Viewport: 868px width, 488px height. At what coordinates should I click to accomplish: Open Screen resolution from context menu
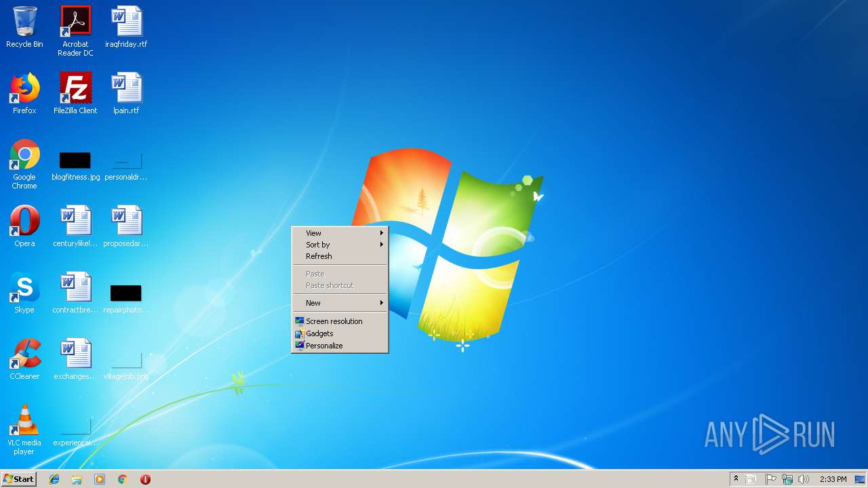[x=340, y=321]
